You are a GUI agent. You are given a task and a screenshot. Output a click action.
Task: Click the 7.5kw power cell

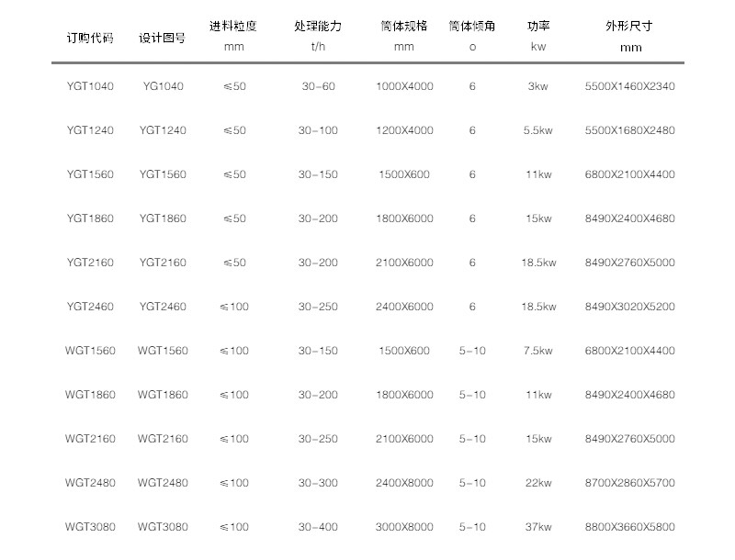pyautogui.click(x=538, y=351)
